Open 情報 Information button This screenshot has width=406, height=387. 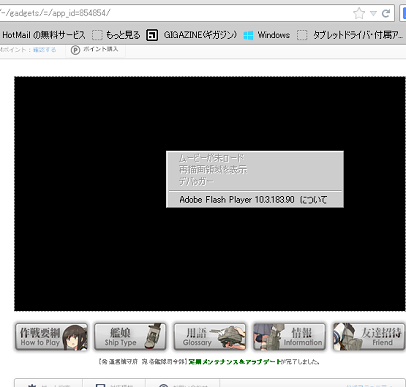tap(289, 337)
